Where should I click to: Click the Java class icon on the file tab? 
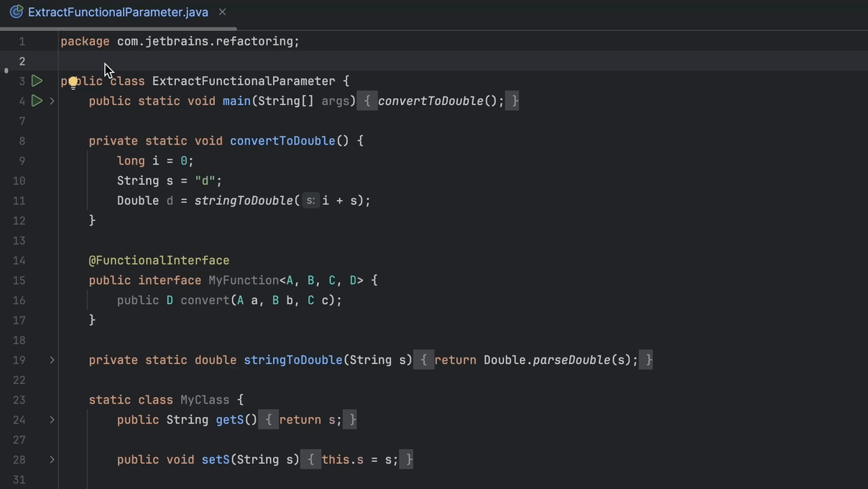[x=17, y=12]
